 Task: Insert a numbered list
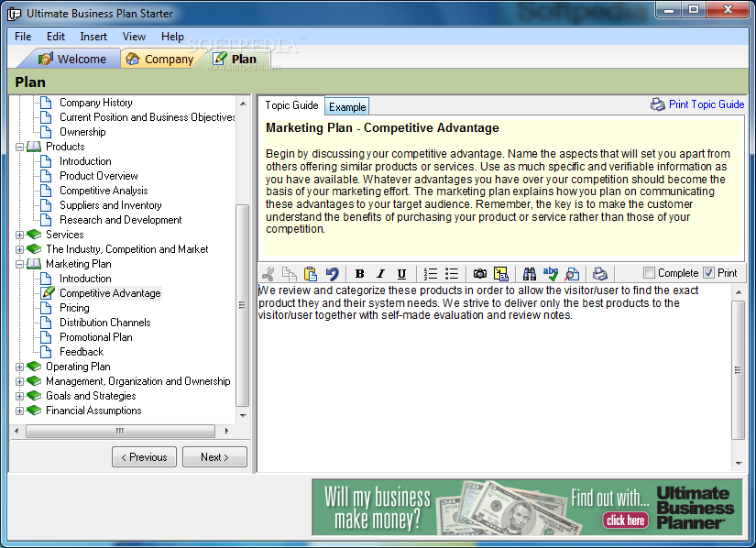[430, 274]
